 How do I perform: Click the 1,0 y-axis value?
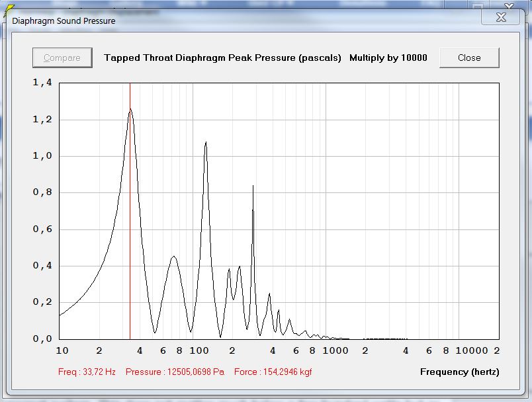[42, 156]
